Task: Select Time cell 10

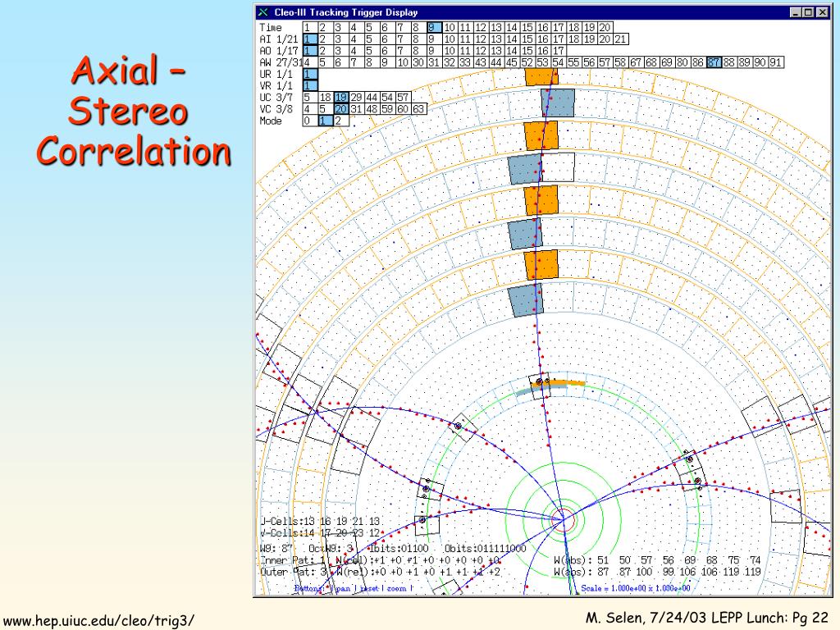Action: (x=450, y=28)
